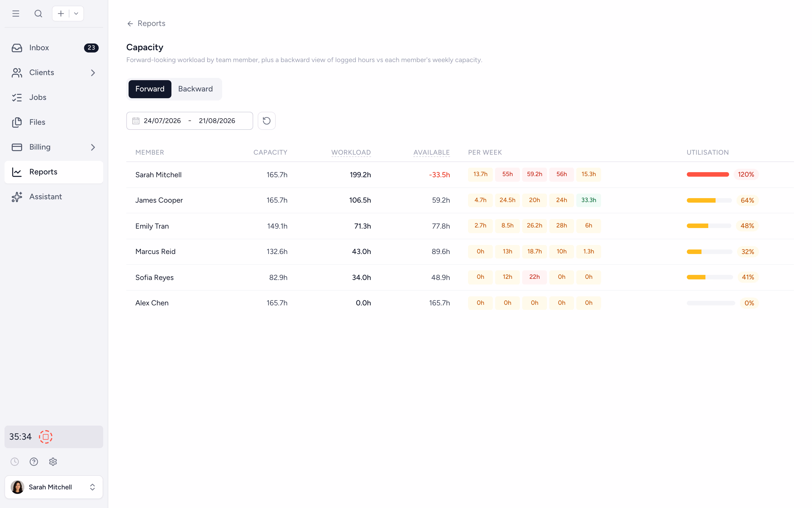Click the Available column header
Screen dimensions: 812x508
point(431,152)
